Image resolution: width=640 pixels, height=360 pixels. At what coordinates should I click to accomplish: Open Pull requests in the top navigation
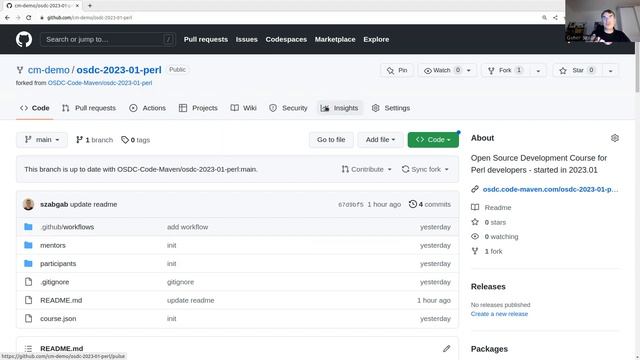[206, 40]
